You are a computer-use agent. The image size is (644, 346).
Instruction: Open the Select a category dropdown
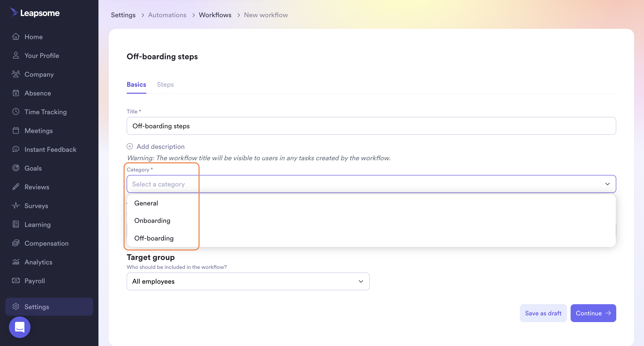371,184
